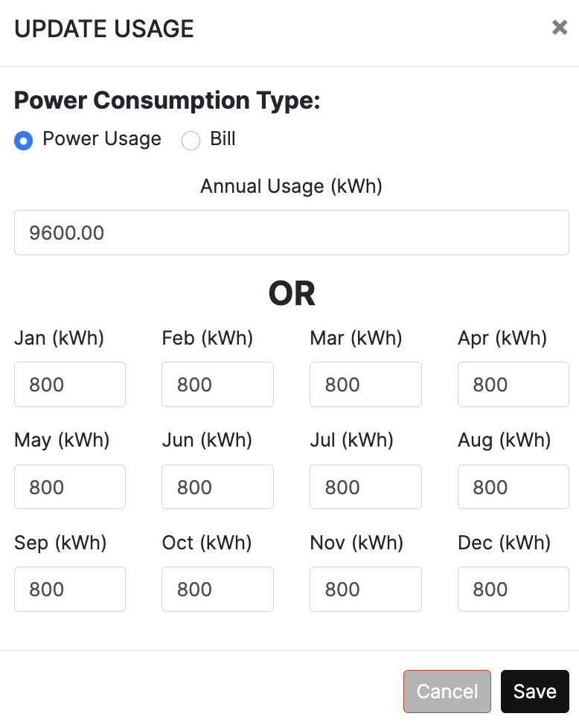
Task: Close the Update Usage dialog
Action: click(x=560, y=28)
